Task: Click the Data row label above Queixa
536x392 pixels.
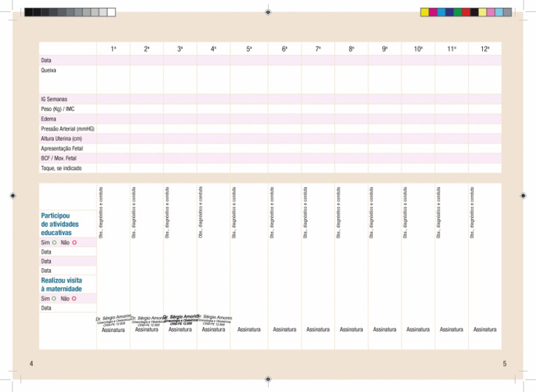Action: pos(46,61)
